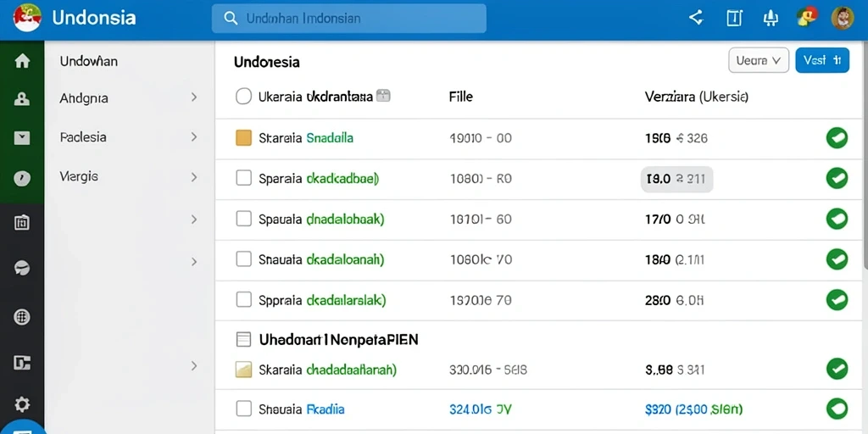The width and height of the screenshot is (868, 434).
Task: Expand second unlabeled chevron below Viergis
Action: pyautogui.click(x=194, y=261)
